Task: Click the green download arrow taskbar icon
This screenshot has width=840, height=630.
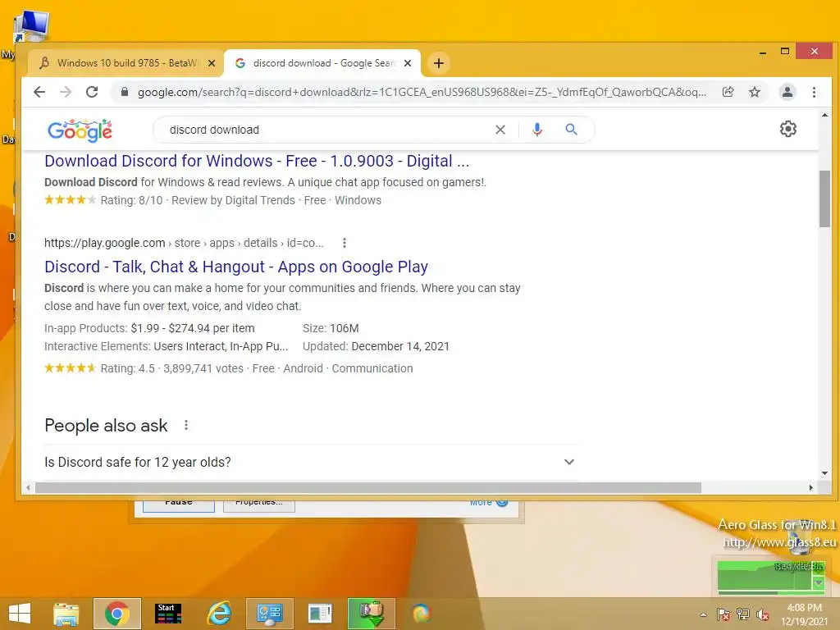Action: tap(372, 614)
